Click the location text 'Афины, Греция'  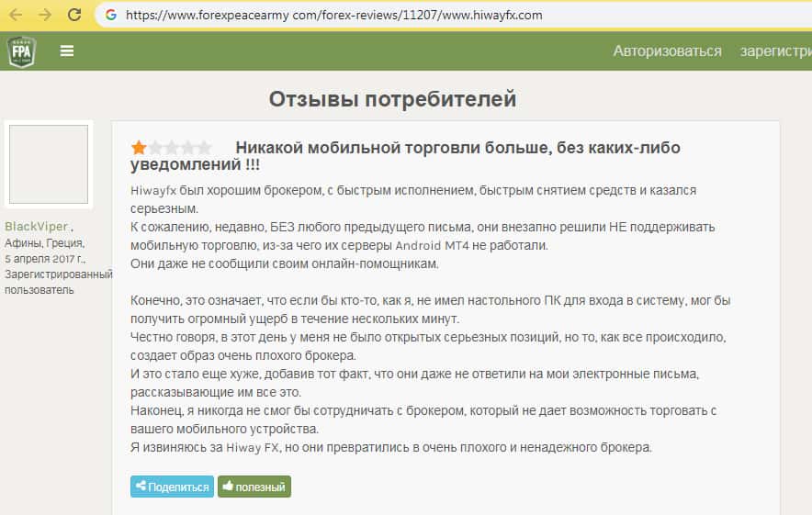click(x=44, y=242)
